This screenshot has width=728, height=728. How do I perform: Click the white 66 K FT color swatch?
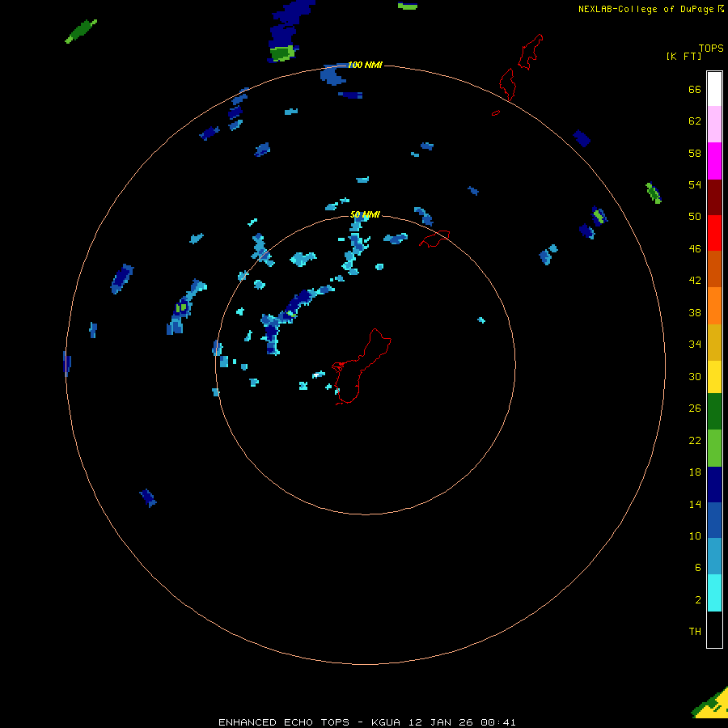714,89
